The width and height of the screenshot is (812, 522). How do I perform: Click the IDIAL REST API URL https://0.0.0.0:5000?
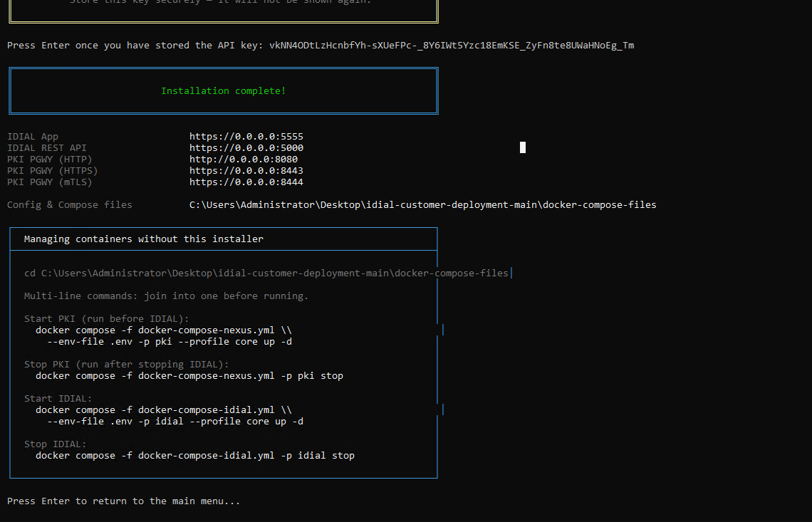(246, 147)
